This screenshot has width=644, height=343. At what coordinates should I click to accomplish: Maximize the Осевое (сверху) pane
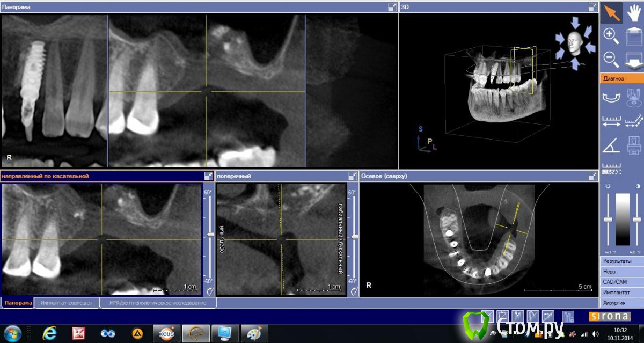[592, 176]
